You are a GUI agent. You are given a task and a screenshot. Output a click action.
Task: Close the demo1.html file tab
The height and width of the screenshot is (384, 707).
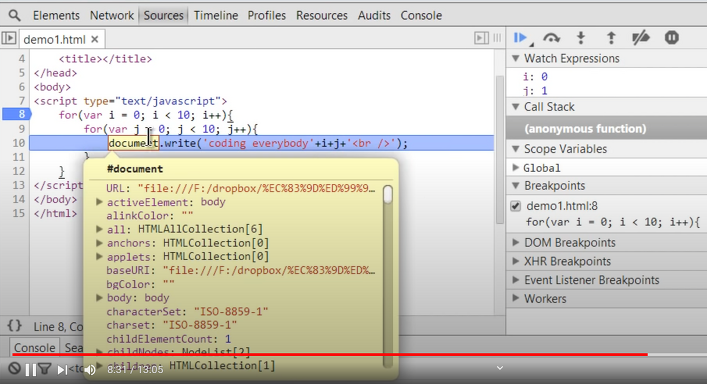pyautogui.click(x=95, y=39)
